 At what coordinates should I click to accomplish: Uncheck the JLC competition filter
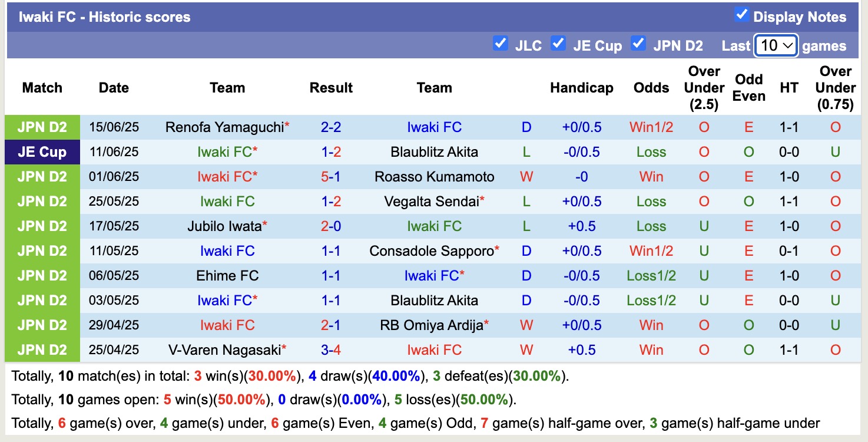[x=501, y=44]
